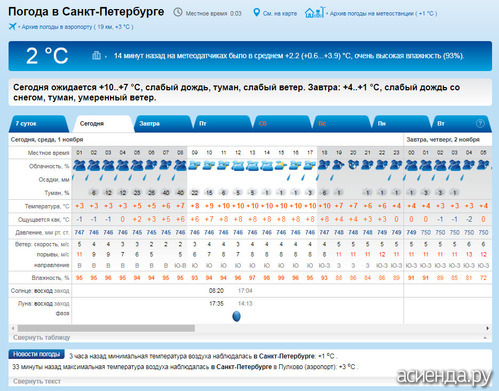Click the cloudiness icon for hour 13
Image resolution: width=499 pixels, height=391 pixels.
(x=252, y=165)
